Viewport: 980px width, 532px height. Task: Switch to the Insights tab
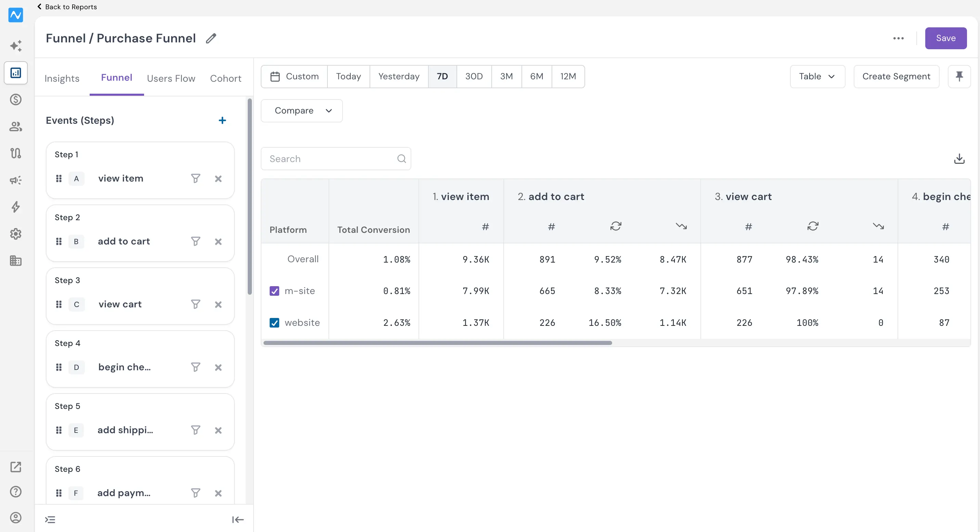click(62, 78)
